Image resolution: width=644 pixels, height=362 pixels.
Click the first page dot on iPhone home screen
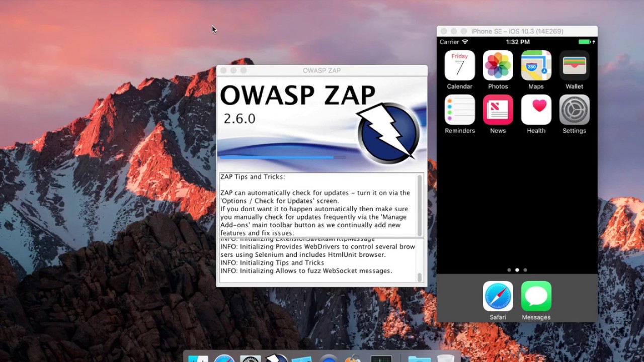pyautogui.click(x=509, y=270)
